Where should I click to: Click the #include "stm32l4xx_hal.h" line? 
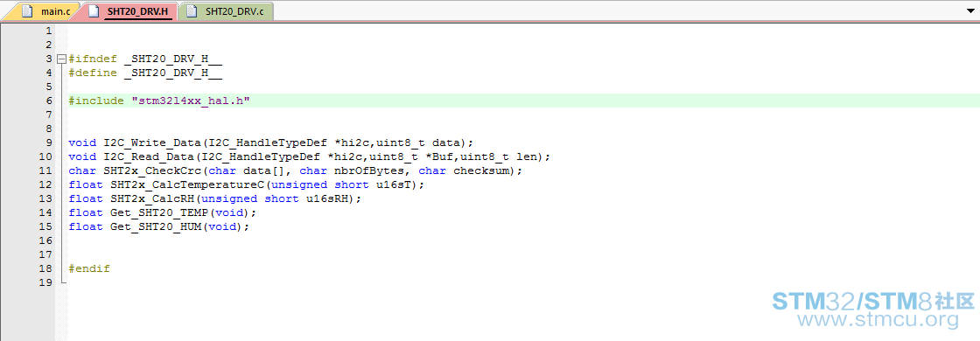[x=159, y=101]
